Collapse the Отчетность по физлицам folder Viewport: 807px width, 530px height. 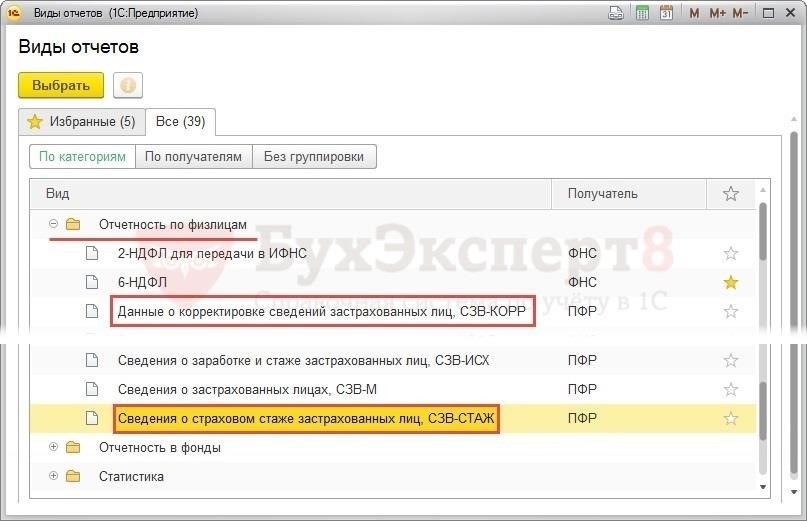pyautogui.click(x=53, y=224)
